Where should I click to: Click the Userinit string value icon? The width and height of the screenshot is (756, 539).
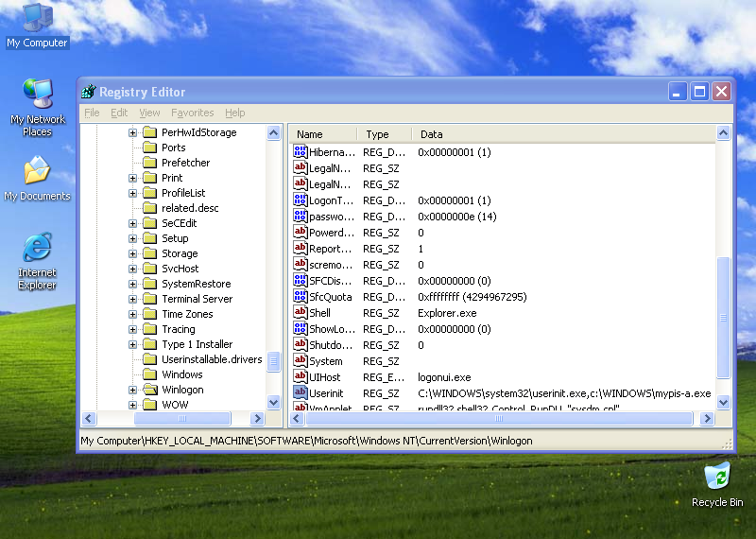pyautogui.click(x=300, y=392)
